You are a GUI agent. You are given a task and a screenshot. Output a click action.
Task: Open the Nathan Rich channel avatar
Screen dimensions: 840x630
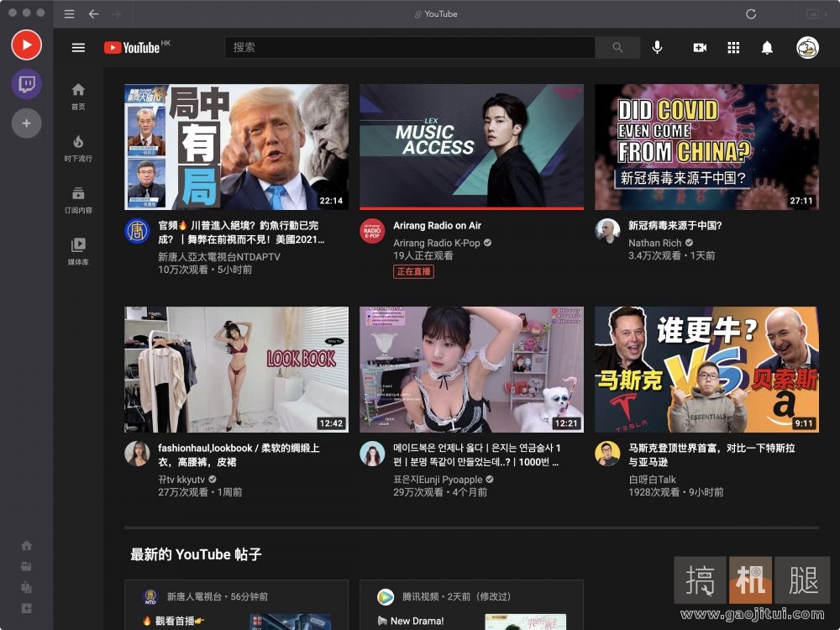(607, 232)
